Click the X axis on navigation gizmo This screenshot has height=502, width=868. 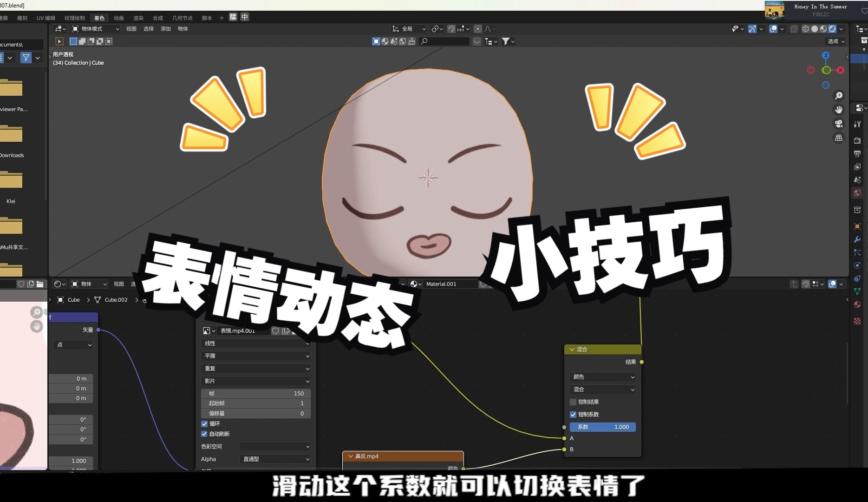(x=841, y=70)
